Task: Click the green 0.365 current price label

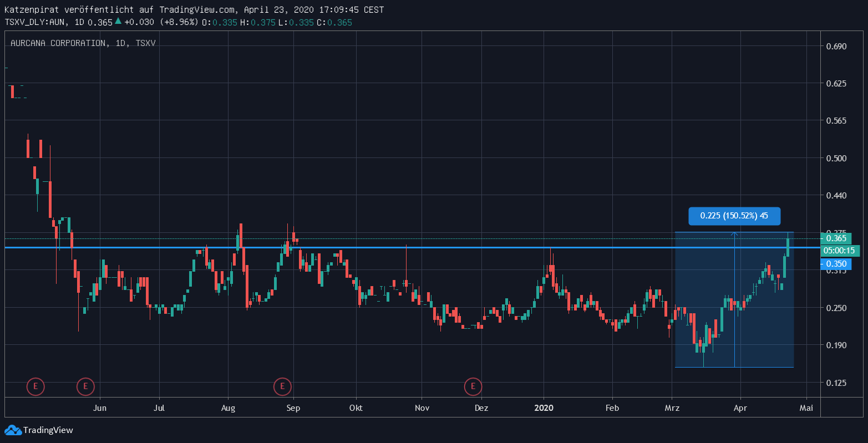Action: point(836,238)
